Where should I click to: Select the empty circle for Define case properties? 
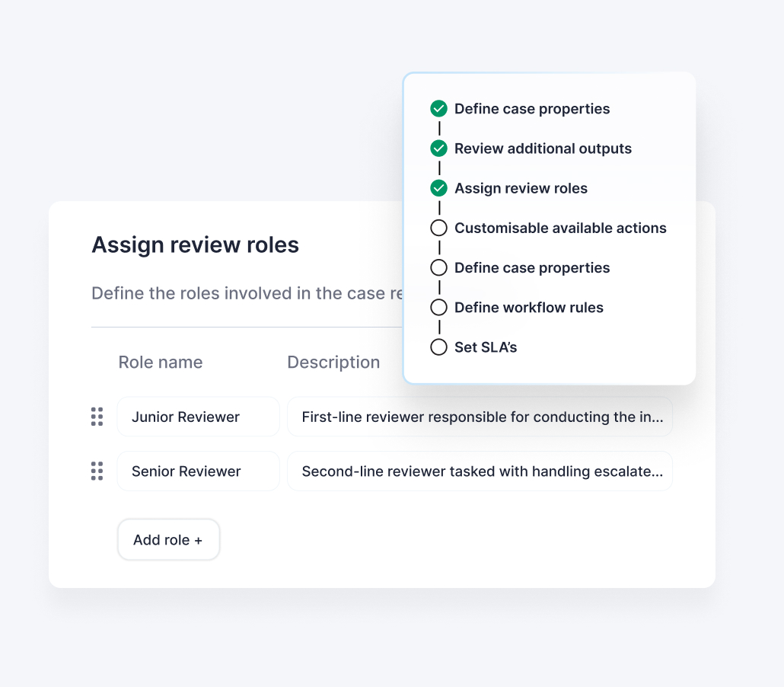438,268
